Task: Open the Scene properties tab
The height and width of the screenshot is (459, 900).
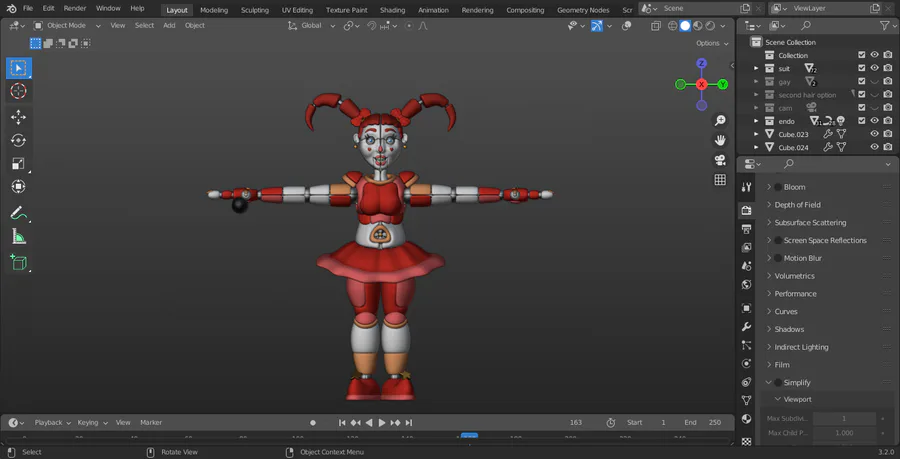Action: [x=746, y=266]
